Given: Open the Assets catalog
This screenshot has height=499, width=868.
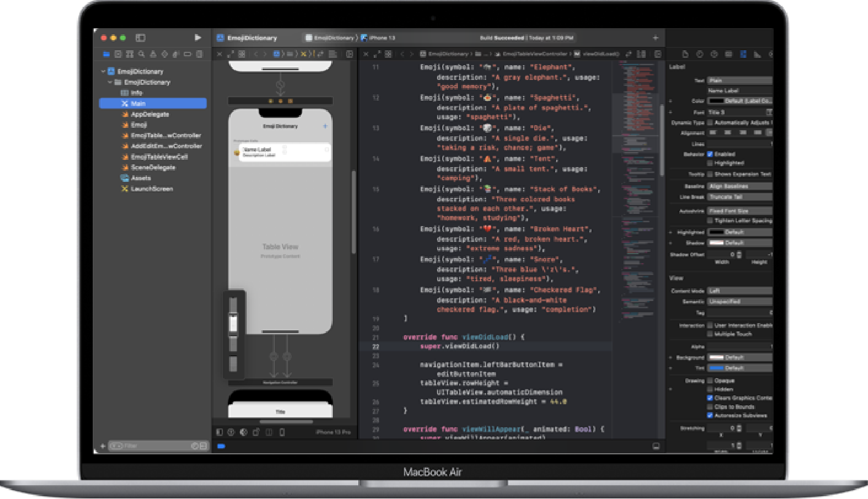Looking at the screenshot, I should [x=141, y=178].
